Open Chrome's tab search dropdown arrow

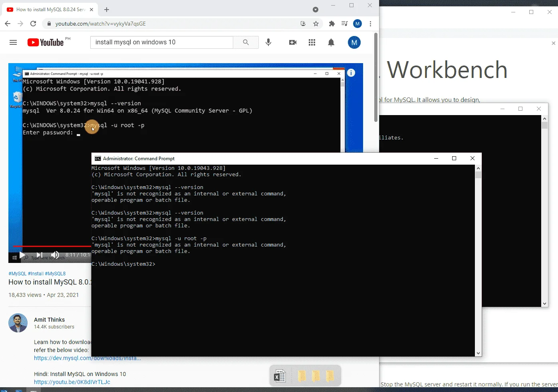pos(316,10)
